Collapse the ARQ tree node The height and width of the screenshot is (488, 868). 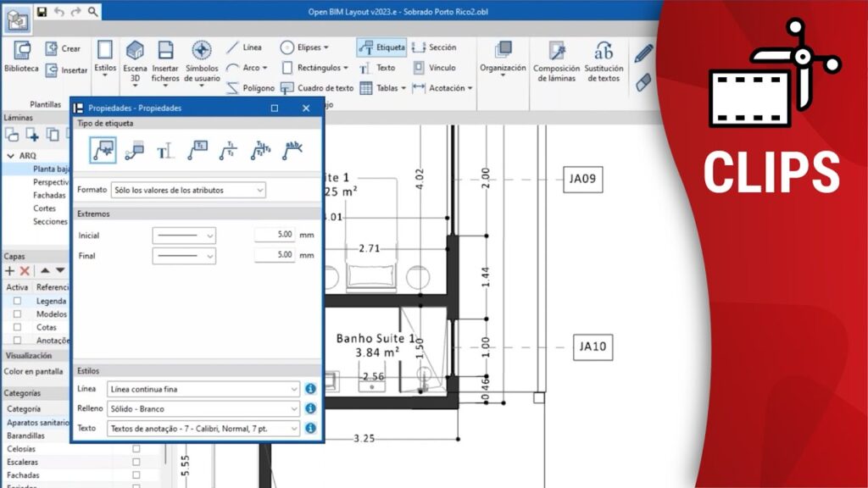coord(10,156)
